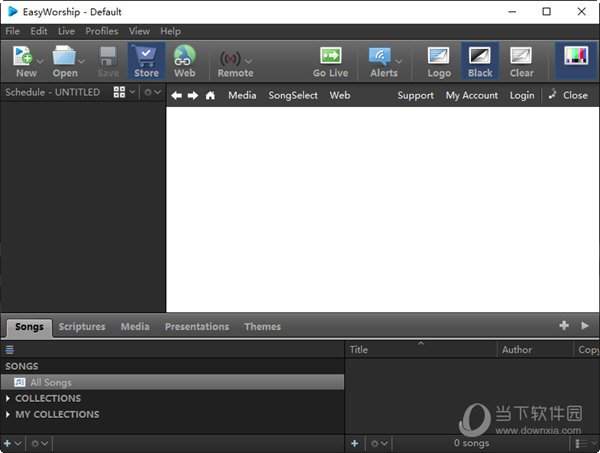
Task: Click the Remote broadcast icon
Action: click(230, 59)
